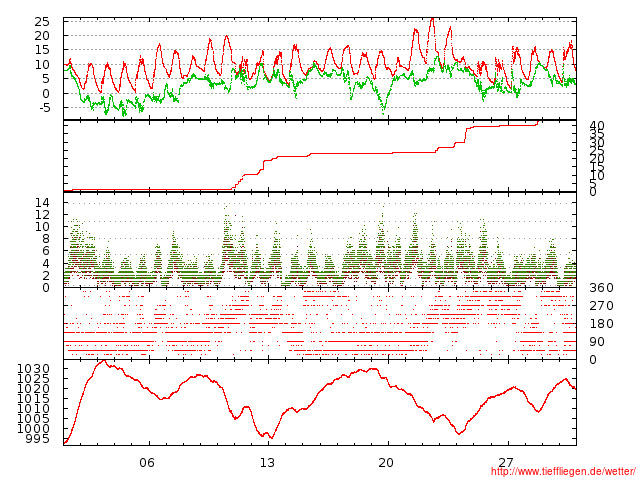Screen dimensions: 640x480
Task: Select the 20 tick on temperature axis
Action: coord(42,36)
